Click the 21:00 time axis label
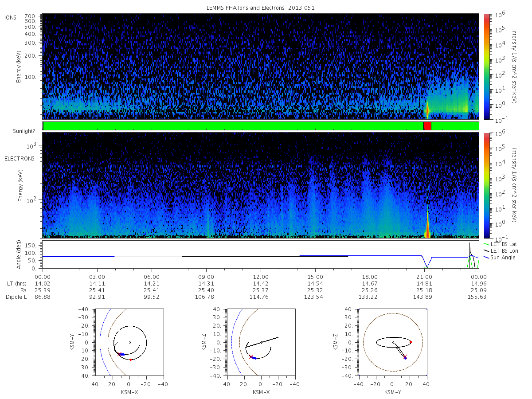The image size is (532, 399). point(424,276)
